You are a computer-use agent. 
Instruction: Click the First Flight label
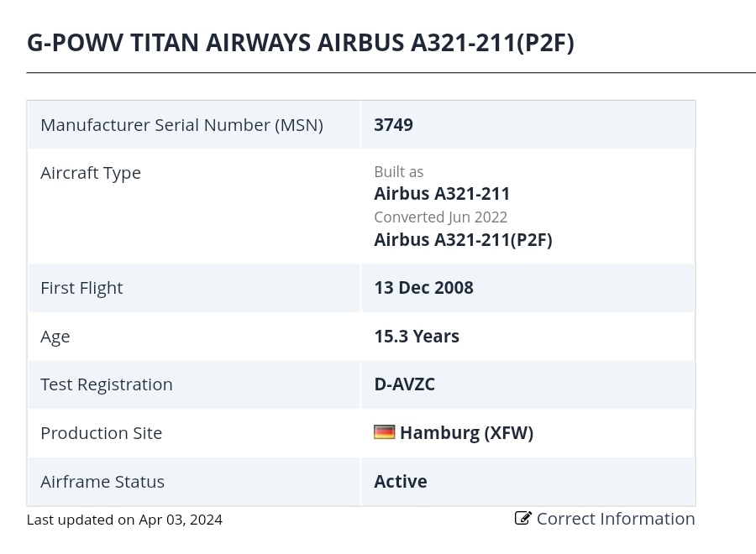[x=81, y=288]
